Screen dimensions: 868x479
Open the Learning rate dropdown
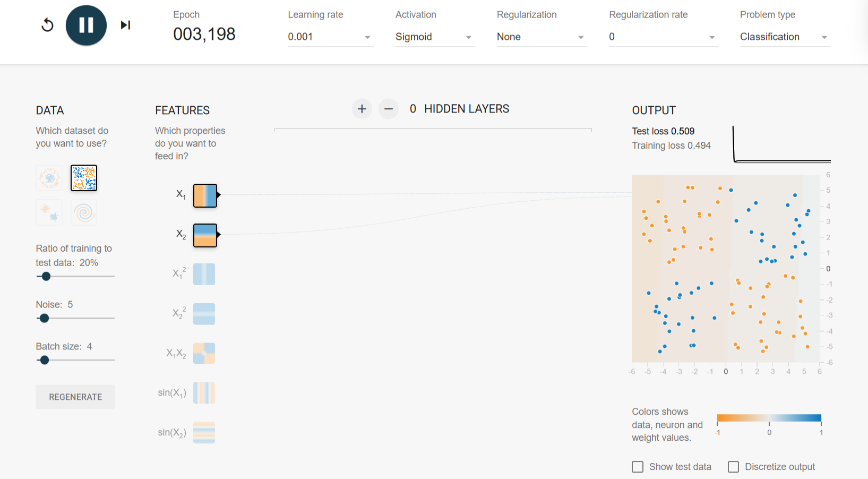tap(330, 37)
